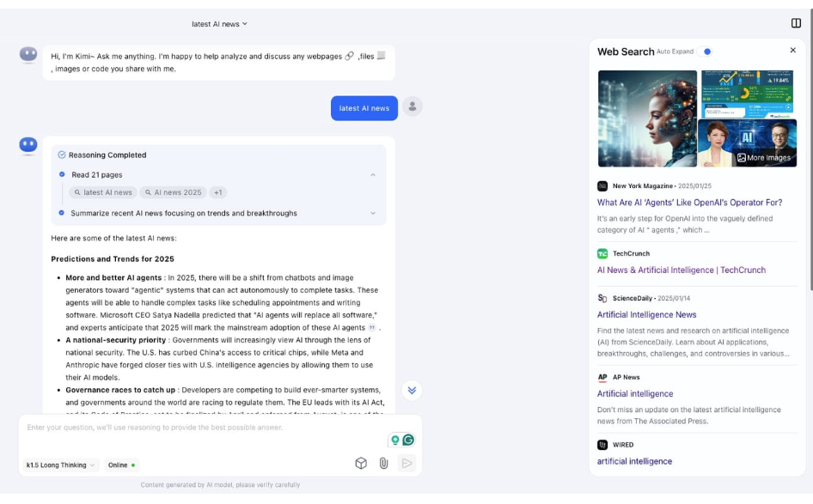
Task: Click the TechCrunch source icon
Action: point(602,254)
